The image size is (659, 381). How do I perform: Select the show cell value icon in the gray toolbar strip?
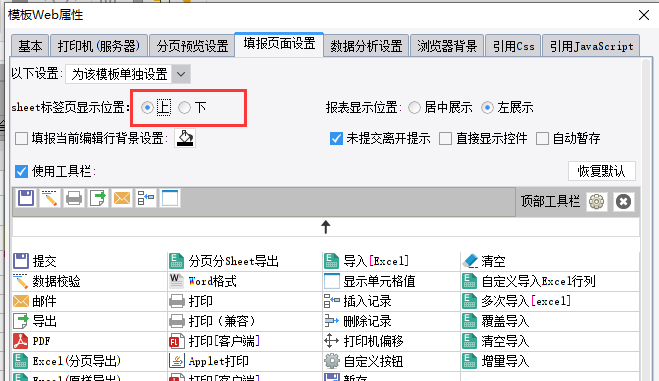[170, 198]
